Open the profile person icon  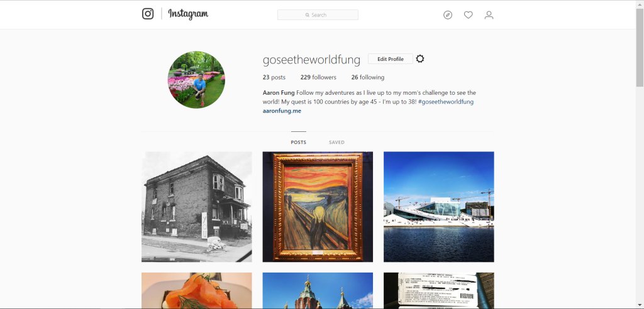pyautogui.click(x=489, y=15)
